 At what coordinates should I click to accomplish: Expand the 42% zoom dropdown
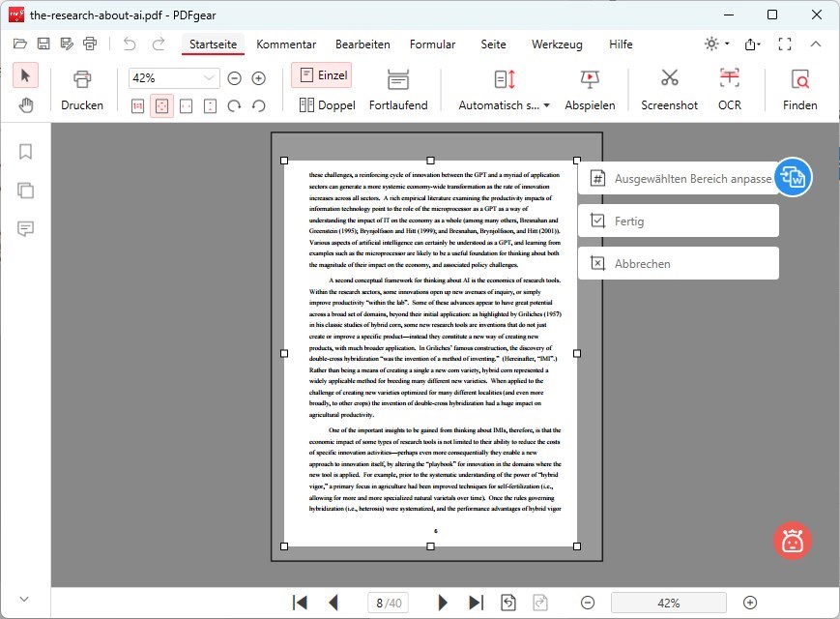pos(210,78)
